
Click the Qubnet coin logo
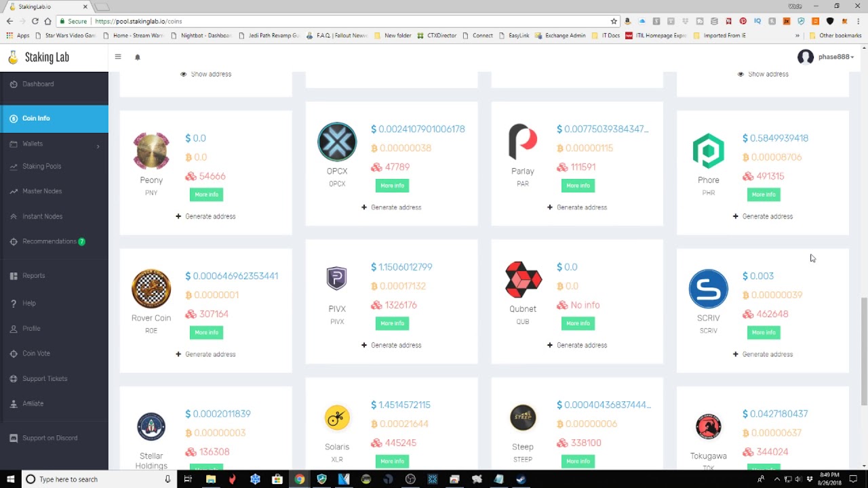click(523, 279)
